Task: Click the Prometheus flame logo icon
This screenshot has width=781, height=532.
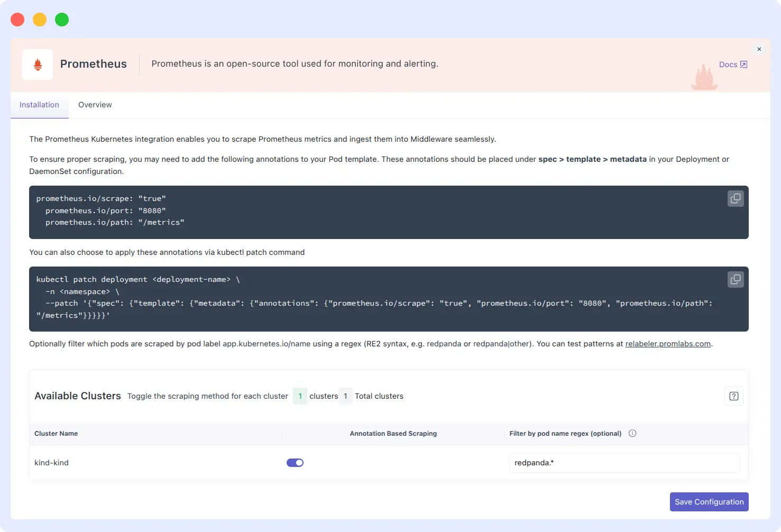Action: [x=37, y=64]
